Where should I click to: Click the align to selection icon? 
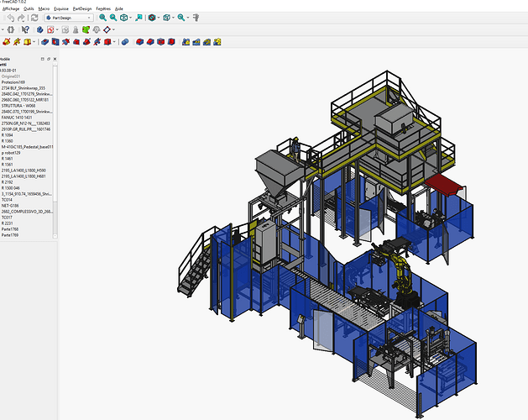[139, 18]
